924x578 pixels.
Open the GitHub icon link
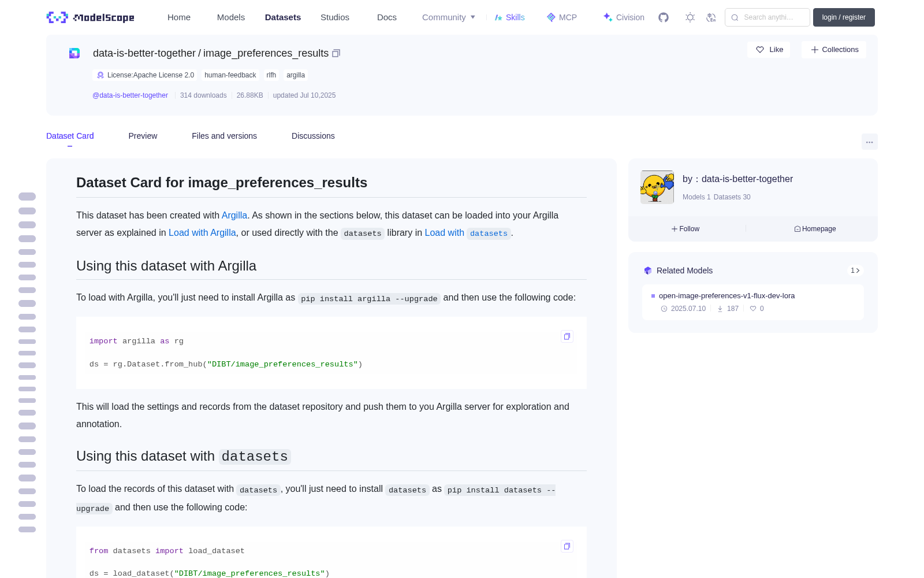[664, 17]
